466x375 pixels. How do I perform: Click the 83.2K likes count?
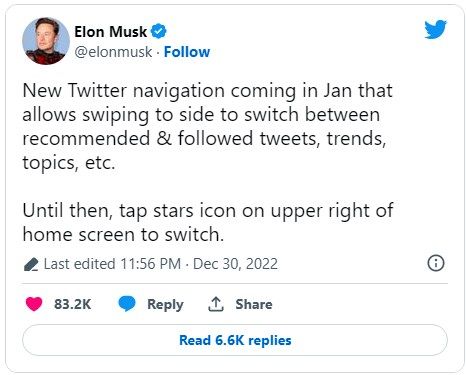tap(73, 304)
